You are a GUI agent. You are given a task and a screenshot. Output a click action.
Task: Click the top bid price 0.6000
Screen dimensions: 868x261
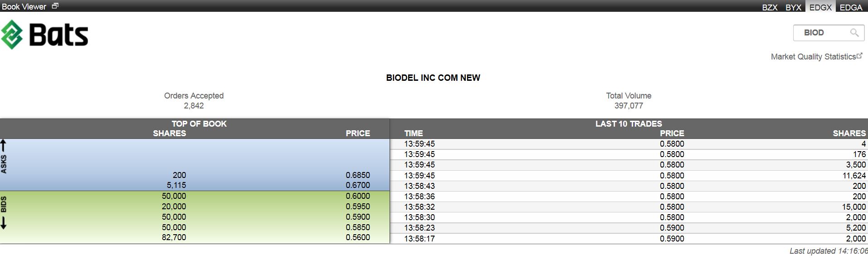[x=357, y=196]
